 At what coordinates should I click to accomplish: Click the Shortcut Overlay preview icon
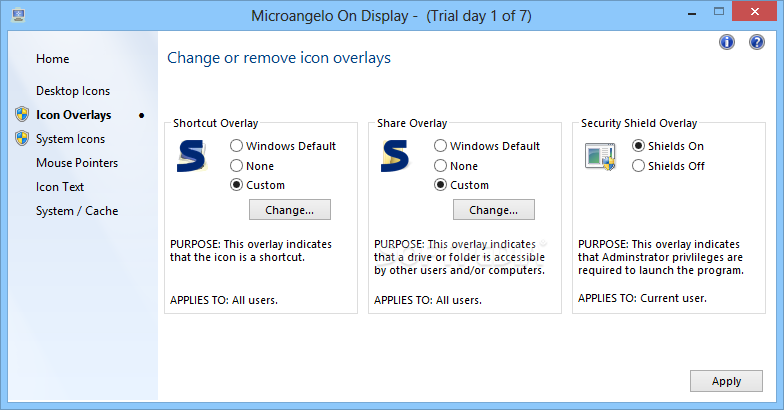point(192,156)
